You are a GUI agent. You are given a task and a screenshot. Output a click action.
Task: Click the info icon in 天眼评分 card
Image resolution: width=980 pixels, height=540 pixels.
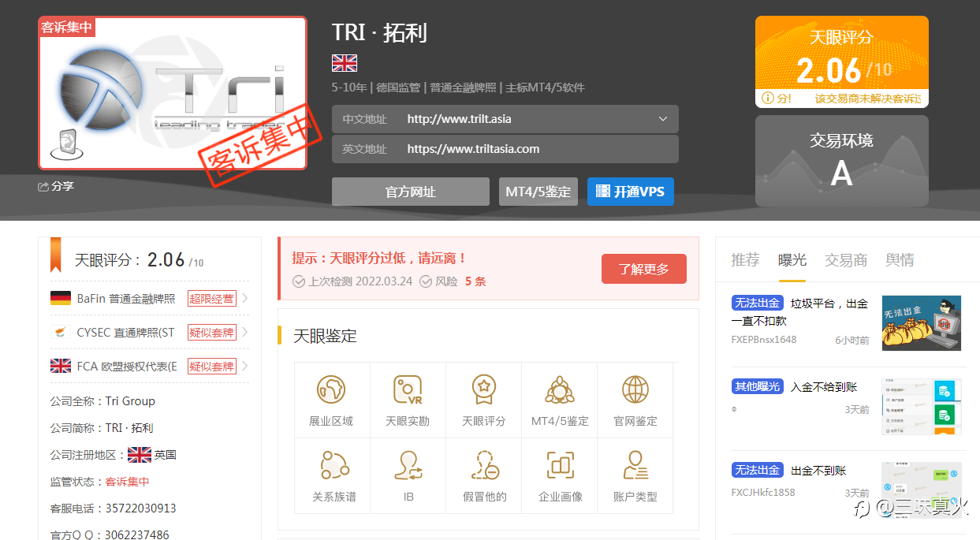pos(767,99)
